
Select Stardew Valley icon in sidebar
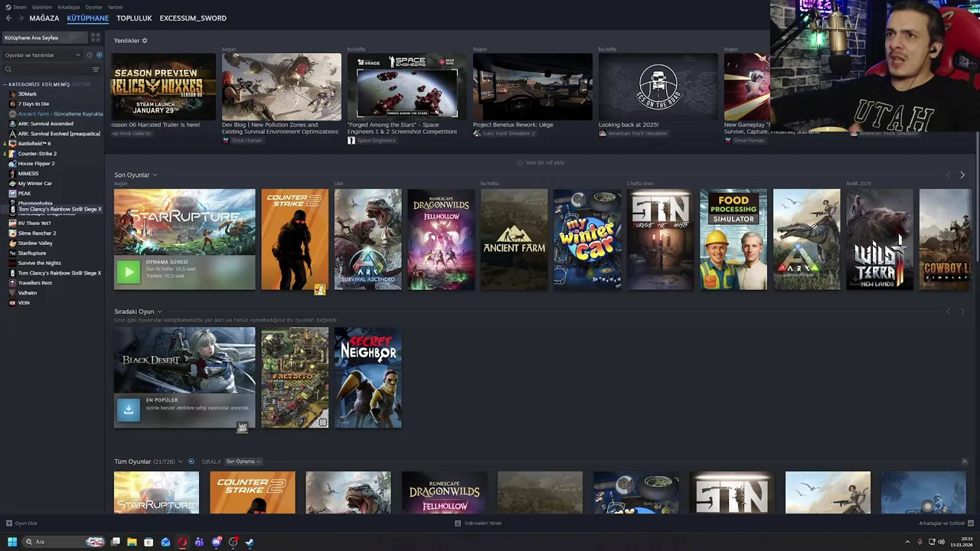point(12,243)
